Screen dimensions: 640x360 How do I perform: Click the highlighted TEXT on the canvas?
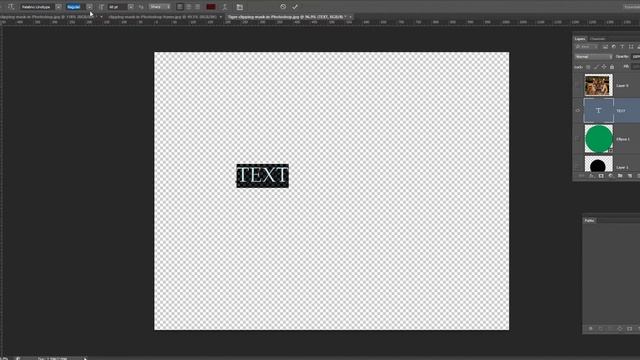point(262,176)
